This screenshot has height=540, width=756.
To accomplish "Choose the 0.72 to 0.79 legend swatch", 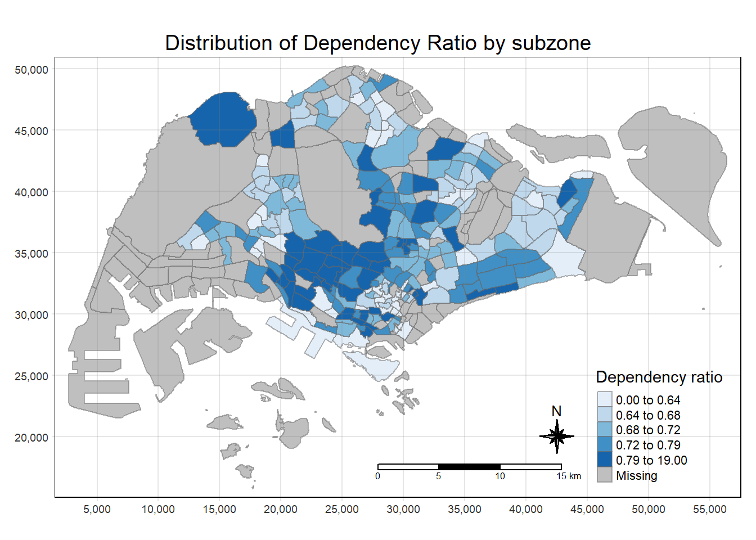I will (604, 445).
